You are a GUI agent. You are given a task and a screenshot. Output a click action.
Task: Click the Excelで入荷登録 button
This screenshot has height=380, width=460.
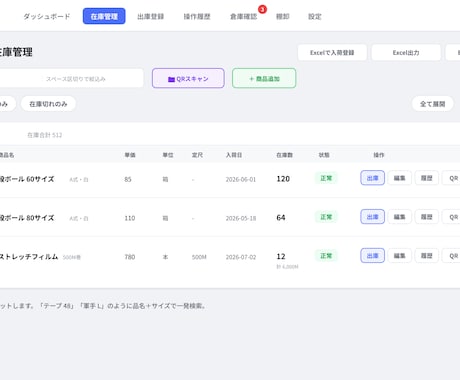click(332, 53)
